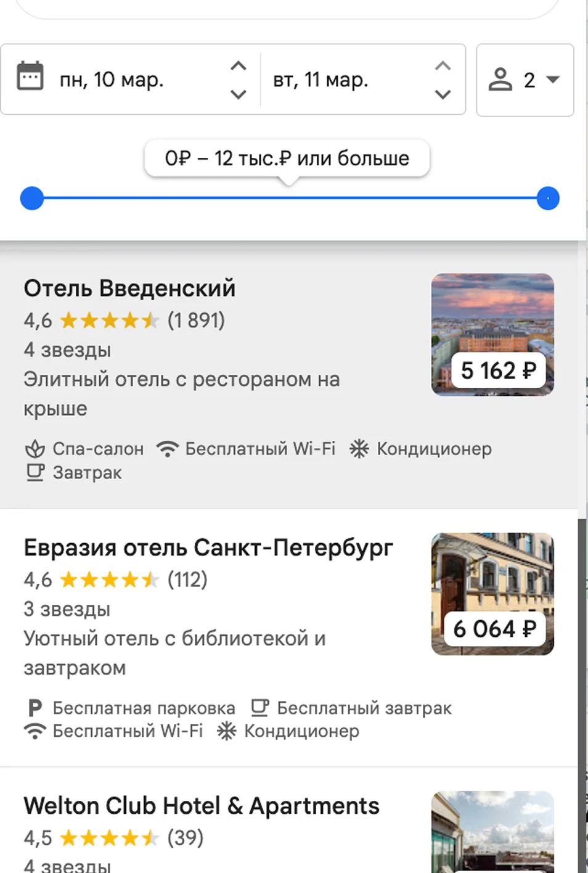Image resolution: width=588 pixels, height=873 pixels.
Task: Decrease the check-out date from вт, 11 мар.
Action: (443, 94)
